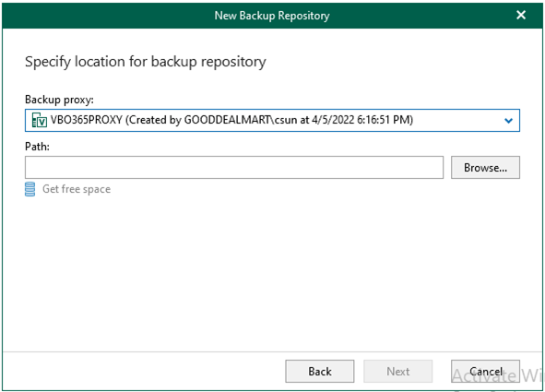
Task: Click the Path: label
Action: (x=37, y=147)
